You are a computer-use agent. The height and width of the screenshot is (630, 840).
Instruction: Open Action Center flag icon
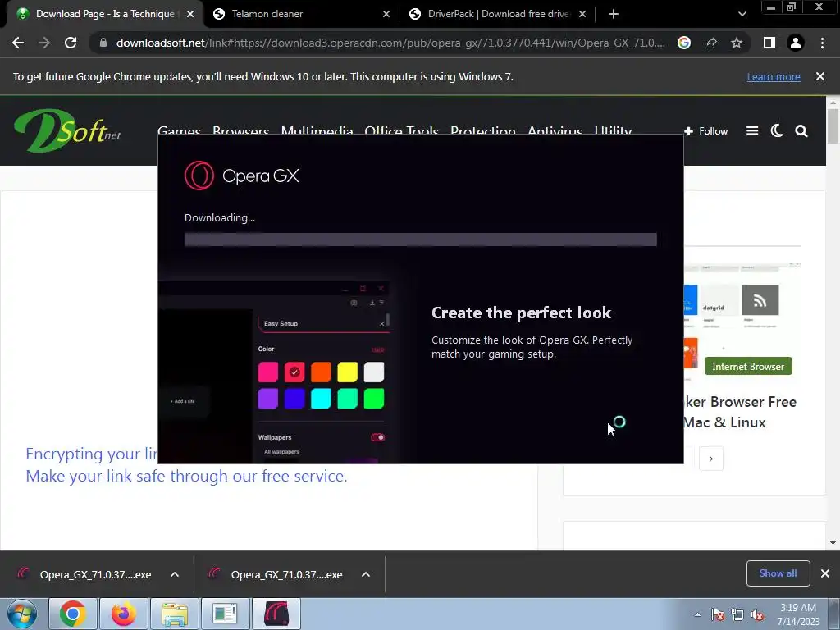pyautogui.click(x=718, y=614)
